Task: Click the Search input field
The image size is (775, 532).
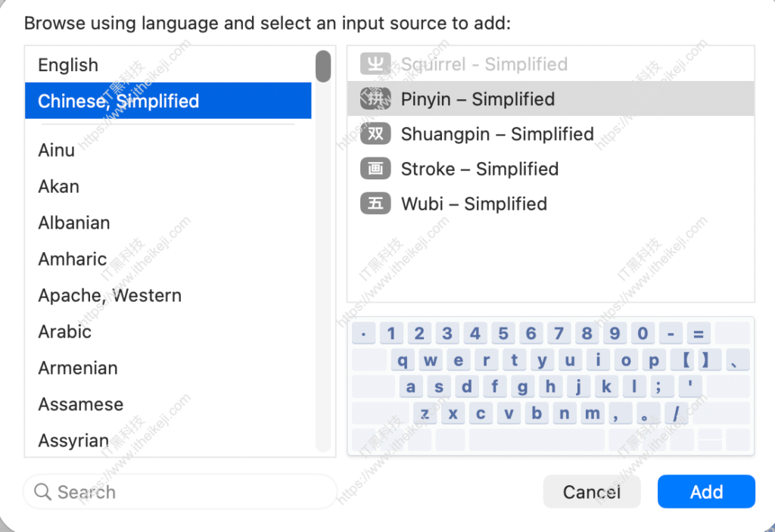Action: tap(189, 492)
